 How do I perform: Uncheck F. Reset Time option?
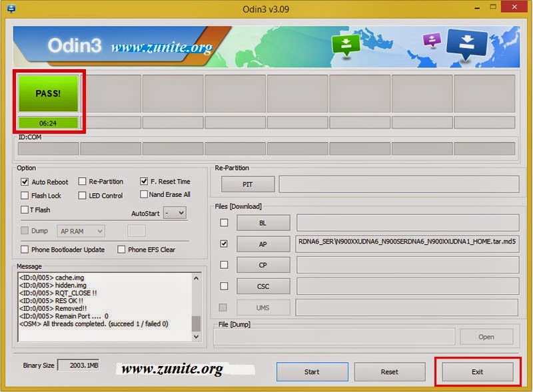click(144, 181)
